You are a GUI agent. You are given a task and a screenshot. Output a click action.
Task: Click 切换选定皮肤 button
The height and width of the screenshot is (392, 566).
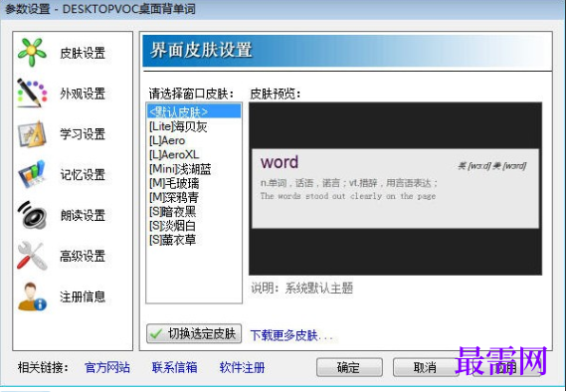coord(194,333)
